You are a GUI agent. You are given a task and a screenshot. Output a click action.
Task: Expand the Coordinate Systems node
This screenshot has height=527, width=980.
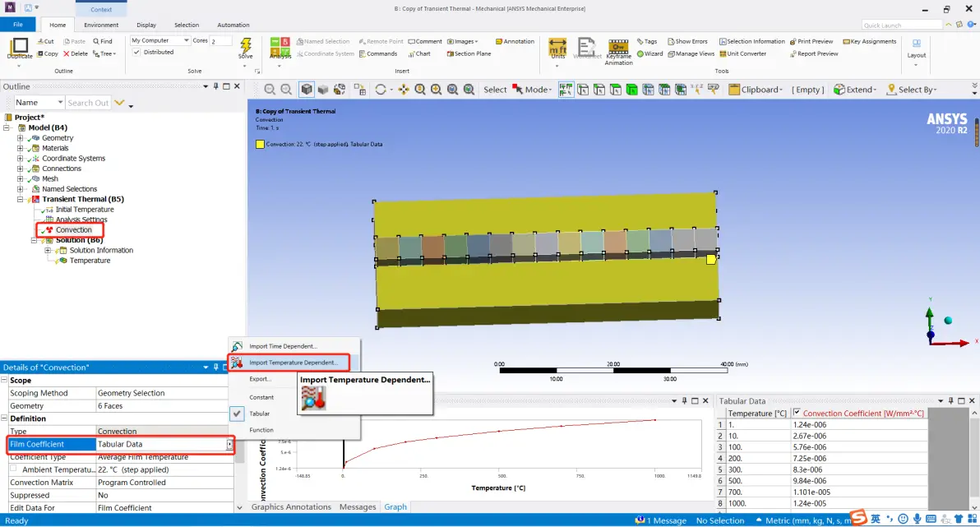coord(20,158)
